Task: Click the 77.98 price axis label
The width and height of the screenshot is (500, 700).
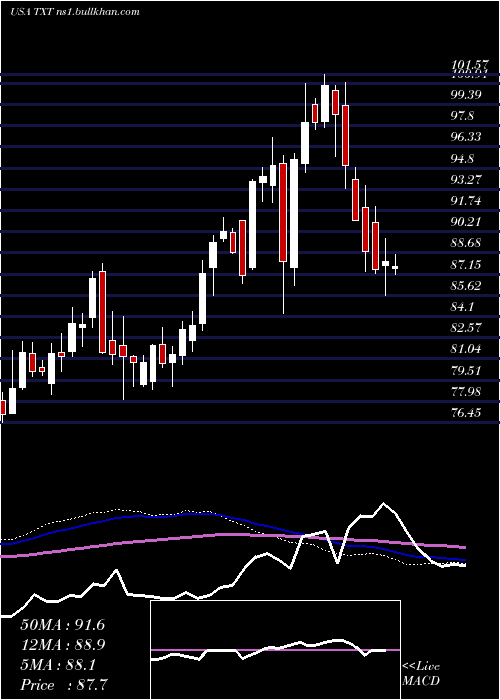Action: [x=466, y=392]
